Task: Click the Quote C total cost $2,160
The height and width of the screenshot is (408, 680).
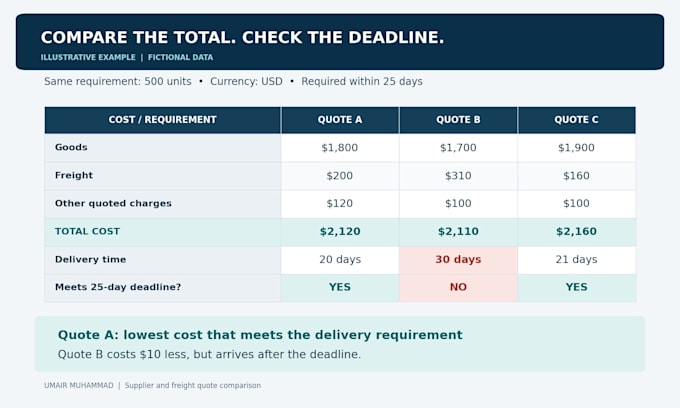Action: (x=576, y=232)
